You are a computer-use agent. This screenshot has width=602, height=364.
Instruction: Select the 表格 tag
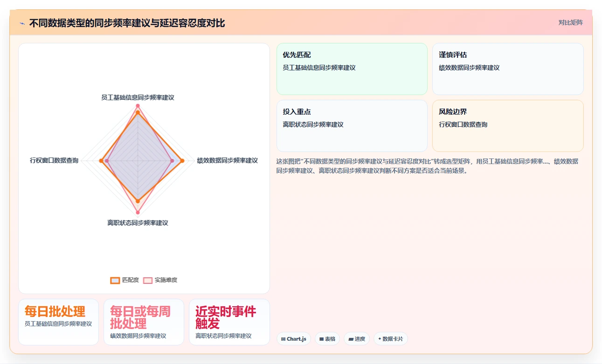327,339
